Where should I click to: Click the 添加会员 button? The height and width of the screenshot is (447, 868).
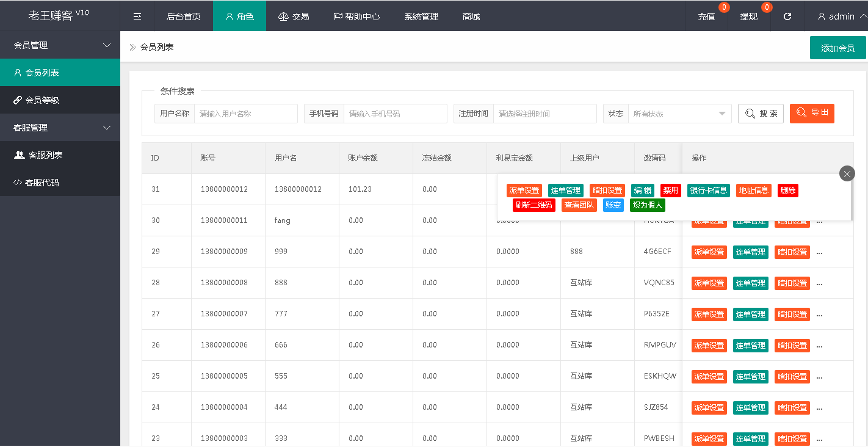(x=837, y=48)
